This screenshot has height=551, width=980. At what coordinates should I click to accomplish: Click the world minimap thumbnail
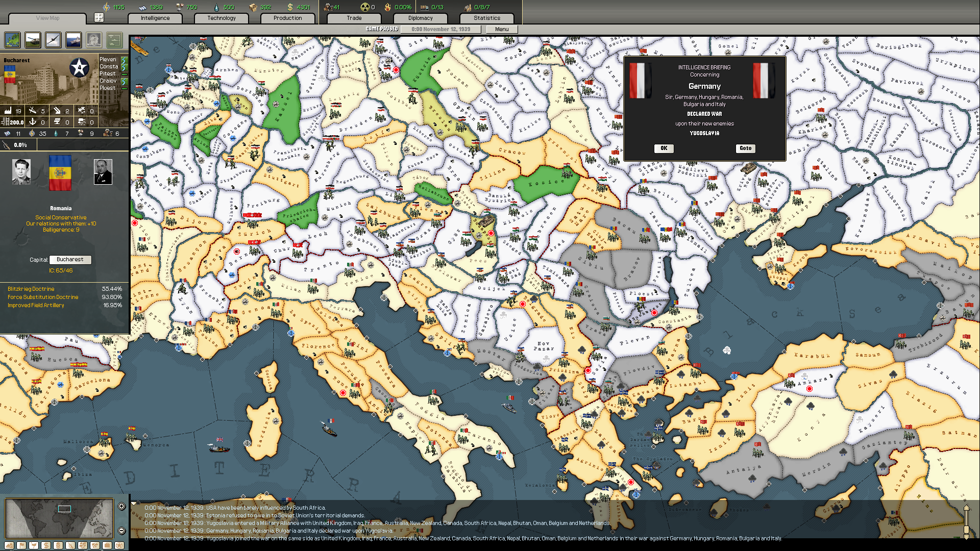[x=59, y=519]
